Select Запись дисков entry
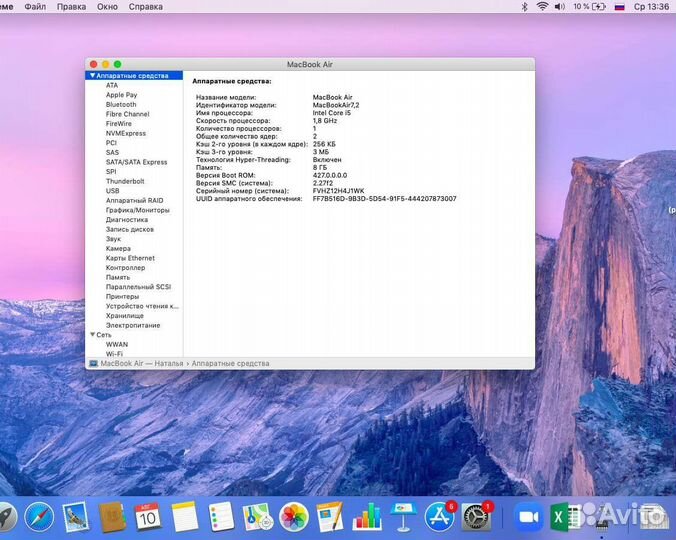This screenshot has width=676, height=540. (130, 229)
